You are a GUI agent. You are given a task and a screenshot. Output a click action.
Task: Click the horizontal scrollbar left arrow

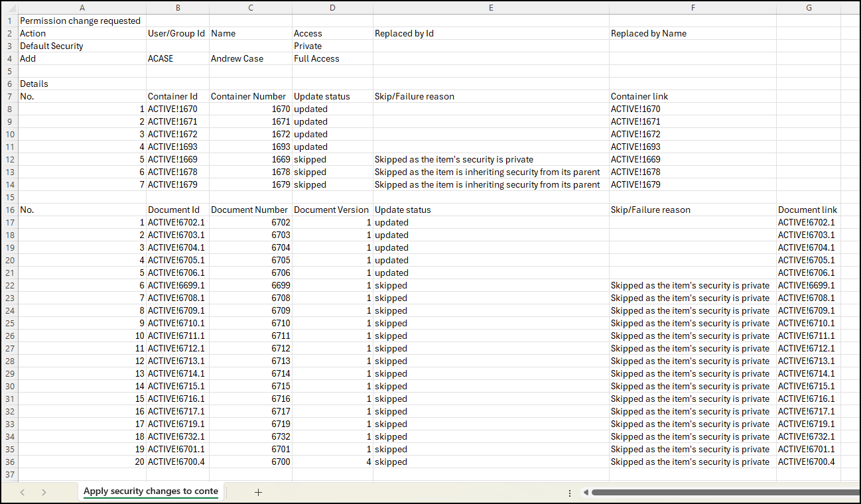click(x=585, y=492)
